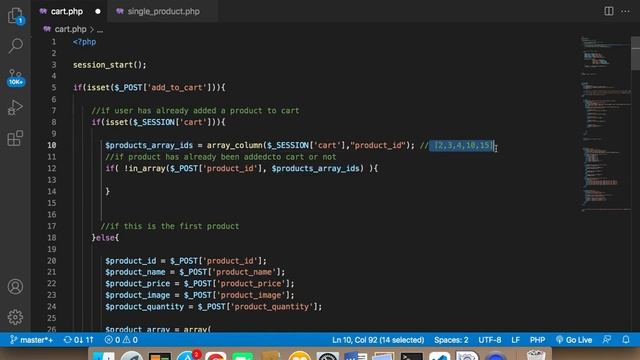Click the Split Editor Right icon

(609, 11)
